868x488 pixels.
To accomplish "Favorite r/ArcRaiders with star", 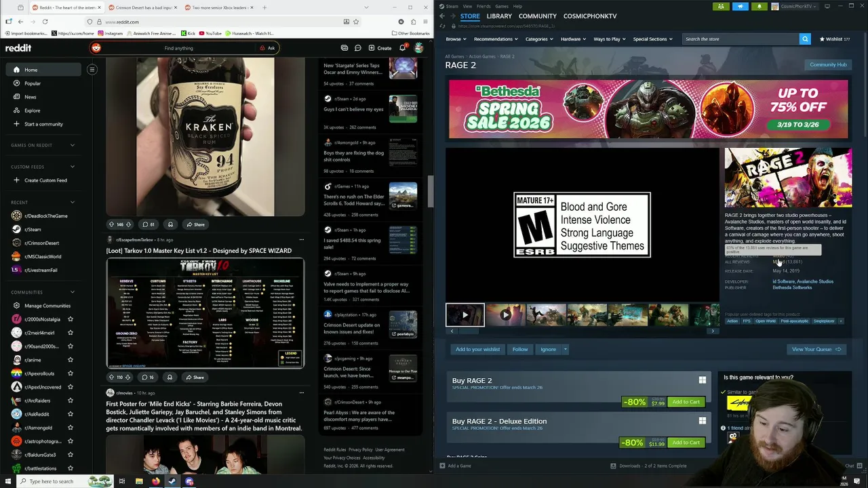I will [71, 401].
